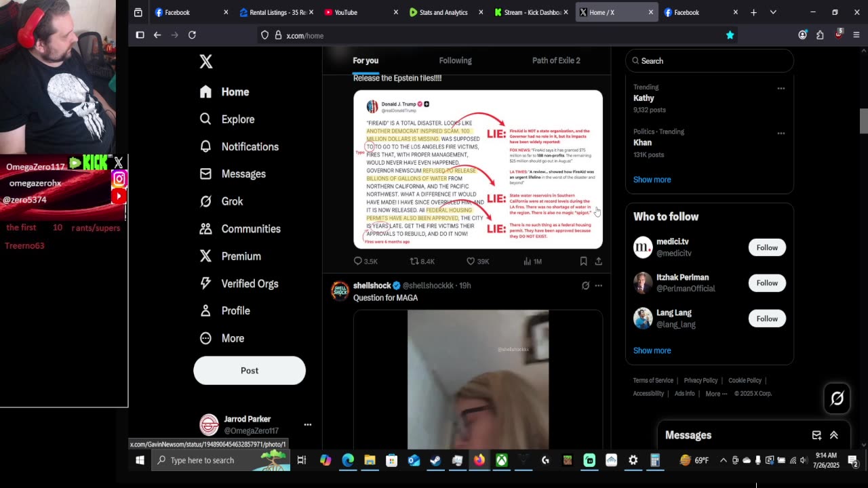Open trending topic Kathy
The width and height of the screenshot is (868, 488).
(x=644, y=98)
